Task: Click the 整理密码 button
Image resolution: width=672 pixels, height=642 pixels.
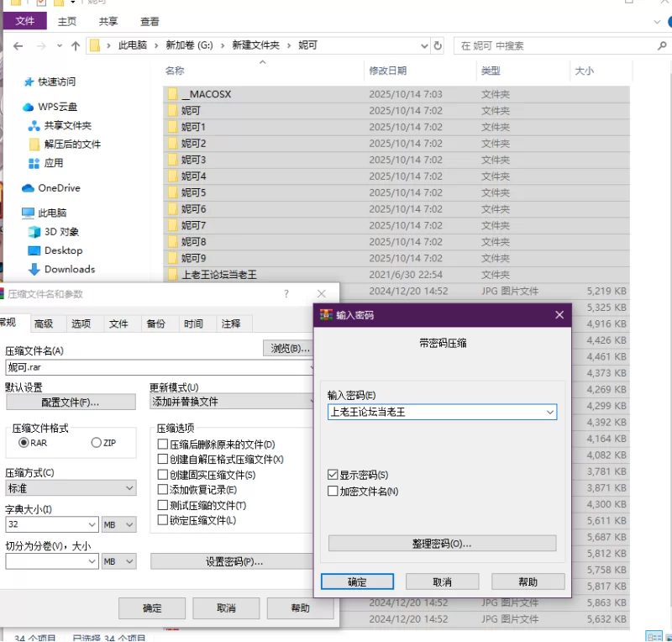Action: 442,544
